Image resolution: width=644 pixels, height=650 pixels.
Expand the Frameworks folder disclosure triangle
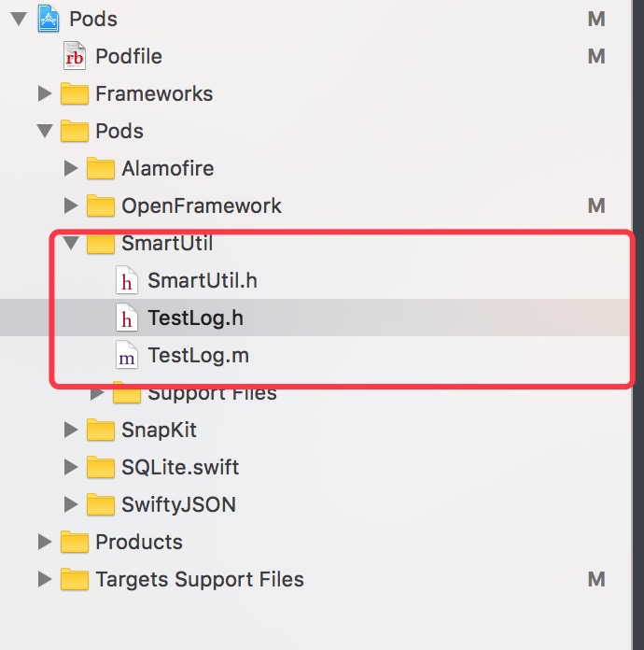45,93
